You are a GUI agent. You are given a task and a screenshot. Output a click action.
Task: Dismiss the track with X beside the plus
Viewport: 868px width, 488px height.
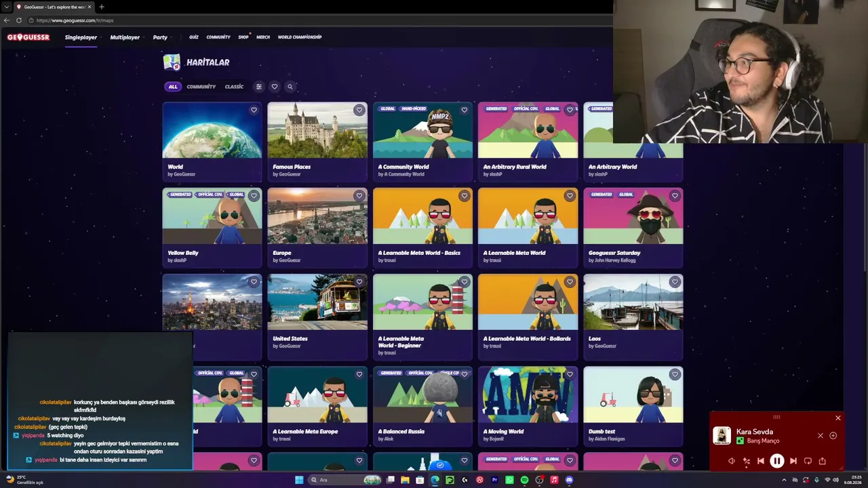pos(821,436)
